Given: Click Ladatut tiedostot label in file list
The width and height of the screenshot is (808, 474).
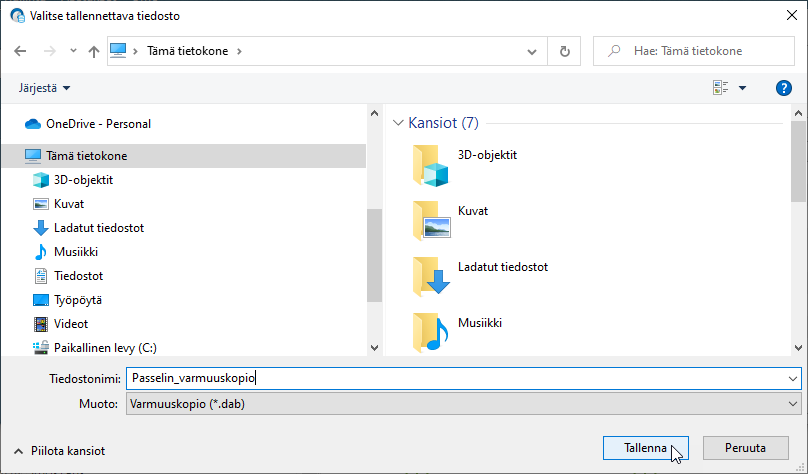Looking at the screenshot, I should coord(503,267).
